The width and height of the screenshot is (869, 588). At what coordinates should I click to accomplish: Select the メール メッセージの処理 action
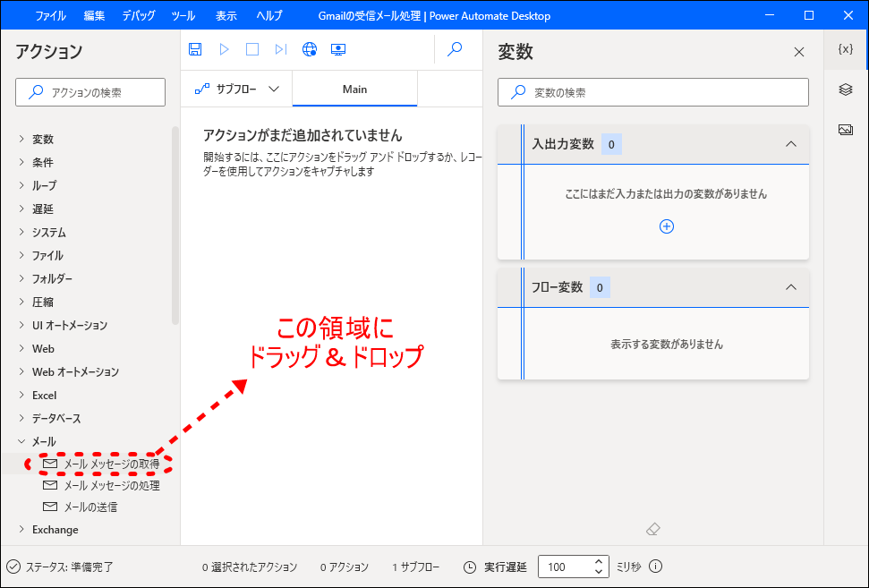[112, 485]
